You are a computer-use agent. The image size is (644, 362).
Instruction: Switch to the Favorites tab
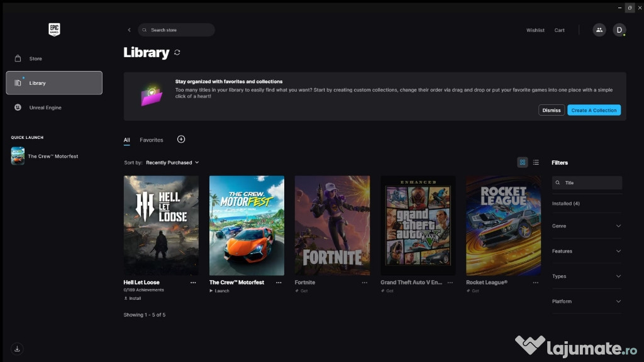pyautogui.click(x=151, y=140)
